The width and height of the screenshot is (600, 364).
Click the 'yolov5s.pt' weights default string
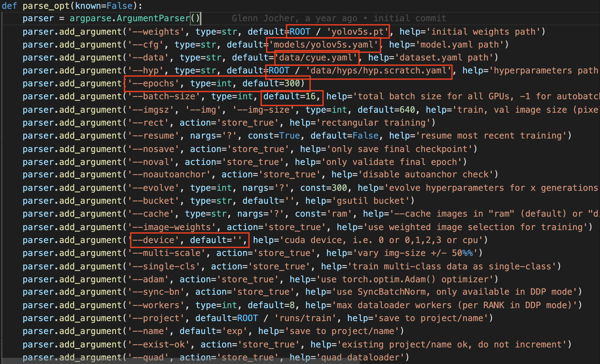[357, 32]
